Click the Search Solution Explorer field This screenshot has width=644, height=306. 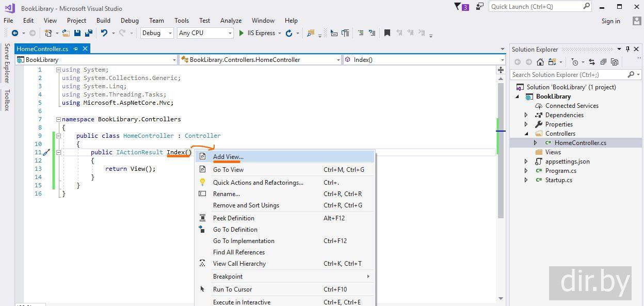568,75
